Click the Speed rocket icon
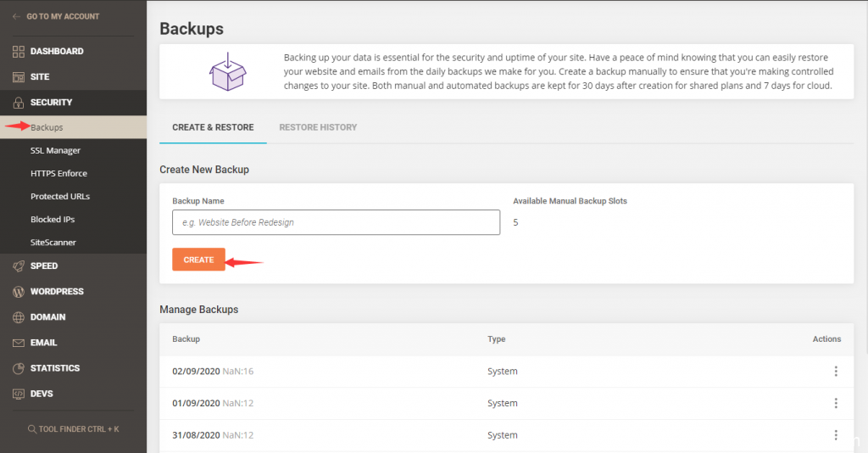This screenshot has width=868, height=453. point(19,266)
